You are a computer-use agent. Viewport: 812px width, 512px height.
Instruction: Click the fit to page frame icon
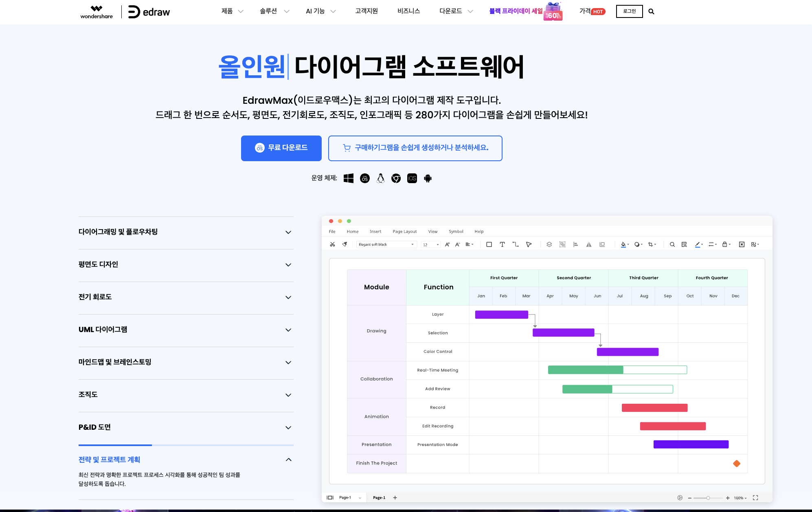742,245
